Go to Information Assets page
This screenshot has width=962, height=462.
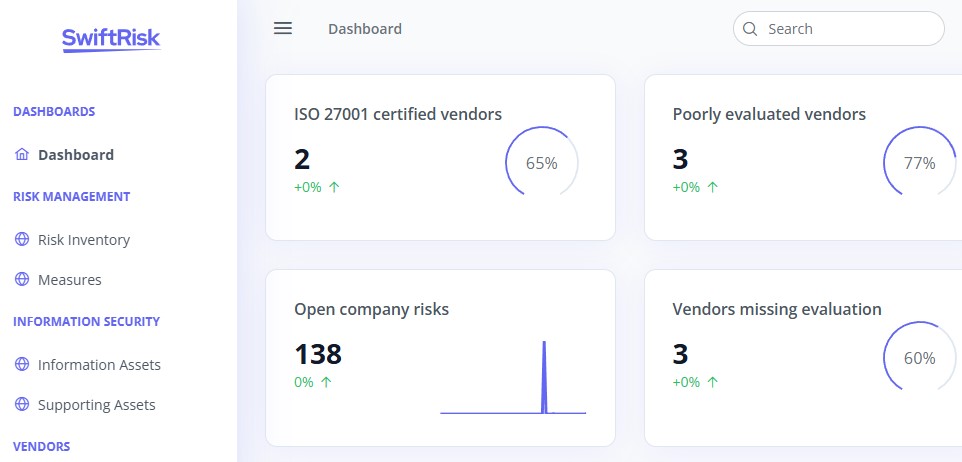[x=99, y=365]
